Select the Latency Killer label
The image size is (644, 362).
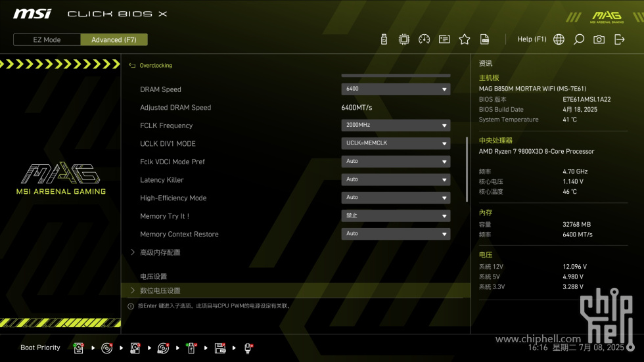162,180
